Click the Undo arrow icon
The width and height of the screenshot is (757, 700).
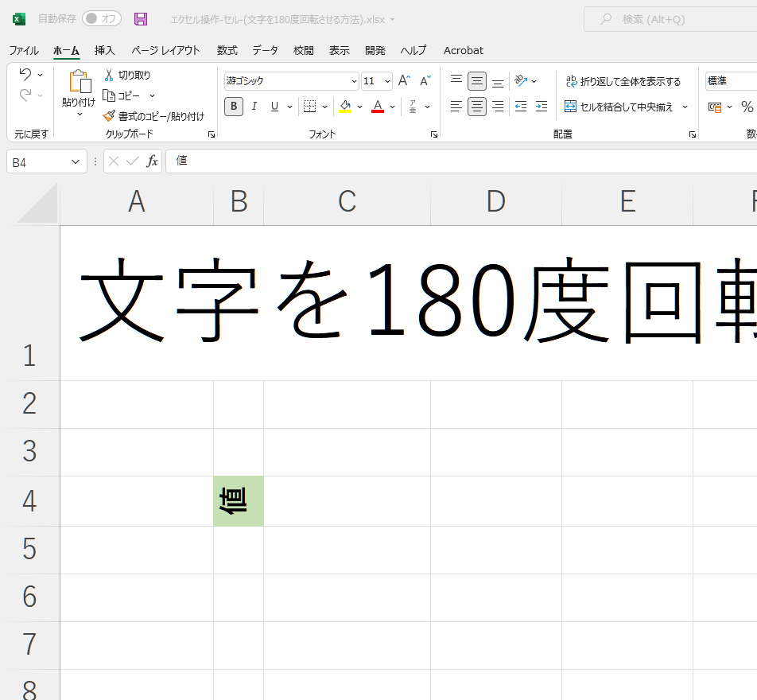pos(25,75)
